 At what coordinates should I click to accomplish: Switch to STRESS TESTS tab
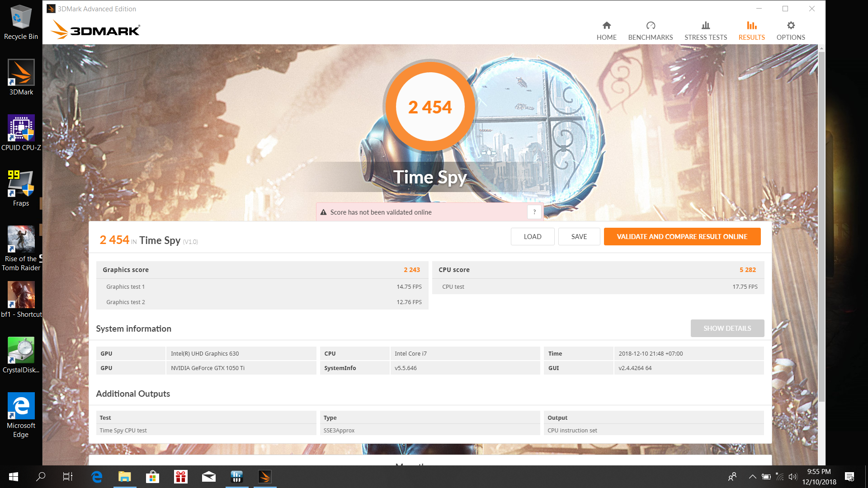point(705,31)
